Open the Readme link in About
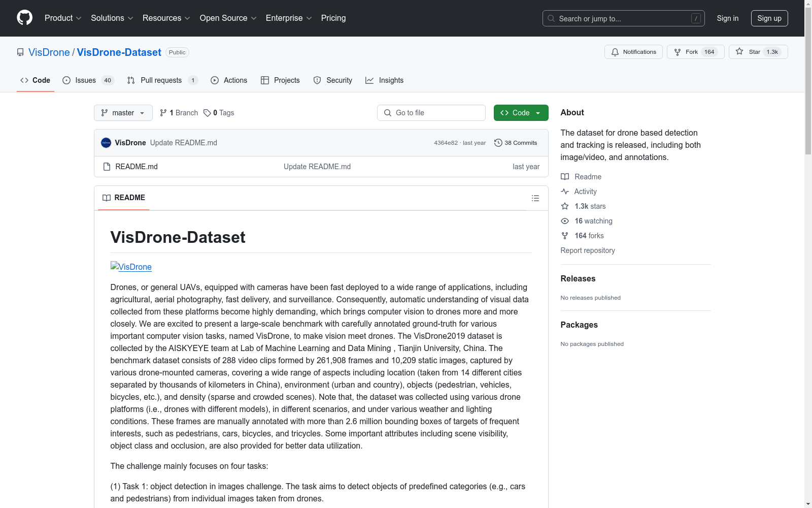Viewport: 812px width, 508px height. (x=582, y=177)
